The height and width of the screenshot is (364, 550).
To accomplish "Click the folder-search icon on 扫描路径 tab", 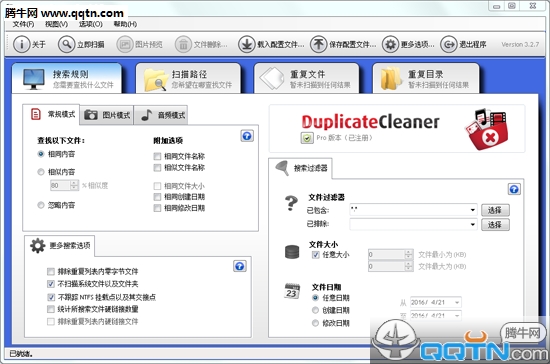I will (x=155, y=80).
